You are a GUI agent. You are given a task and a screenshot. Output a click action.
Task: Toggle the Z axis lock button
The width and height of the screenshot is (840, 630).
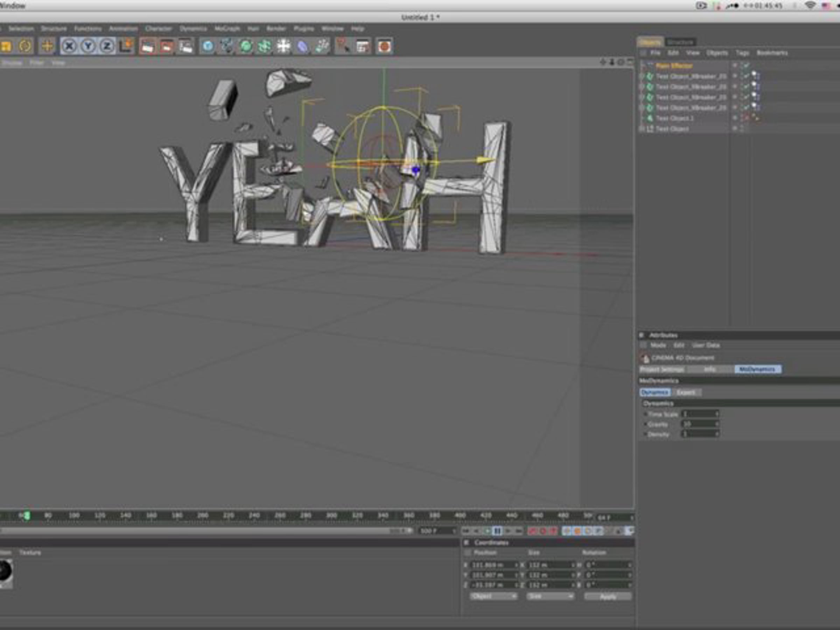point(107,46)
